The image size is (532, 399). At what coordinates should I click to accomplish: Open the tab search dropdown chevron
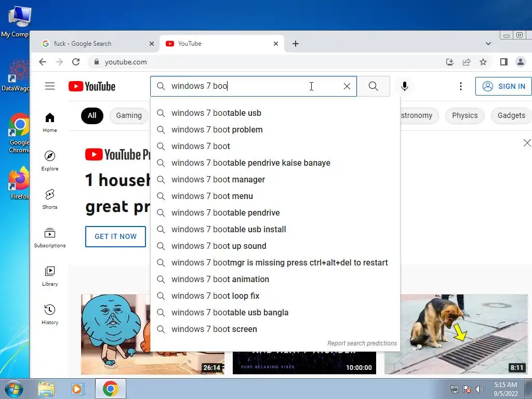(x=488, y=44)
